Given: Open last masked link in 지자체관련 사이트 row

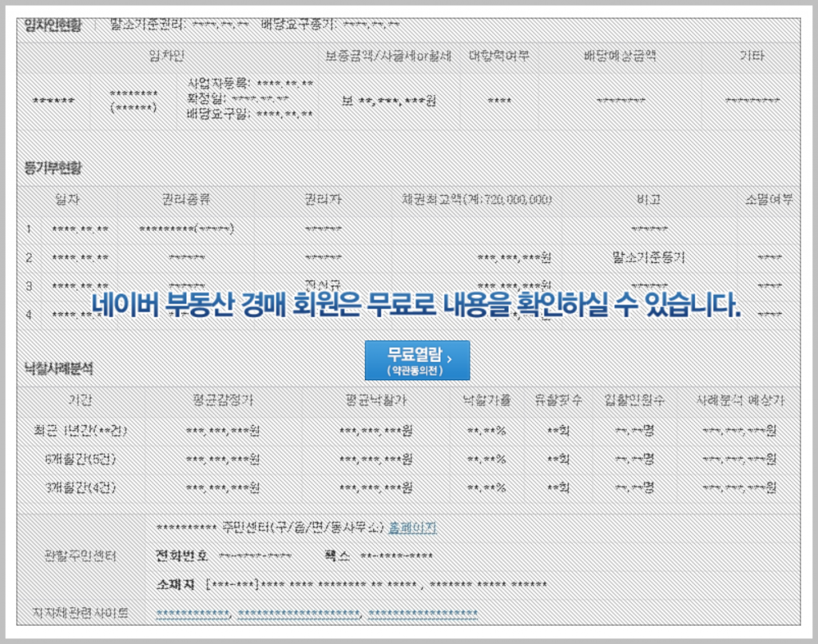Looking at the screenshot, I should point(423,613).
